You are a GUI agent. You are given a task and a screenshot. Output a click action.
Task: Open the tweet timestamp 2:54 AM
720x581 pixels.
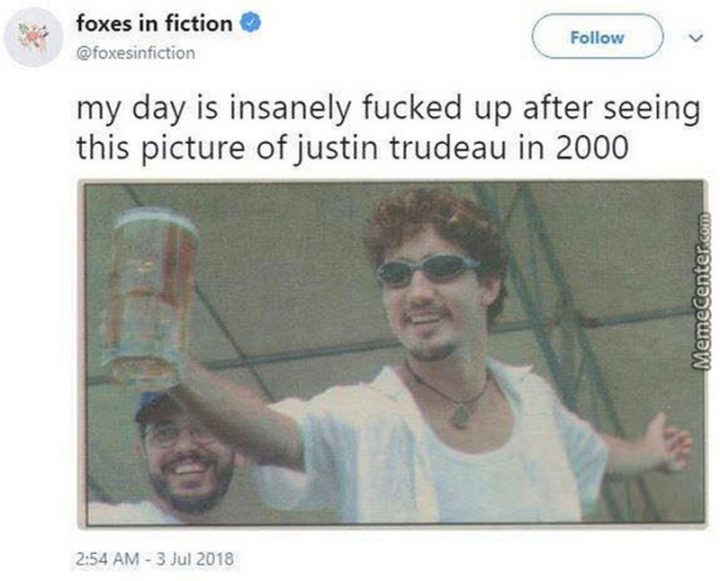point(107,559)
